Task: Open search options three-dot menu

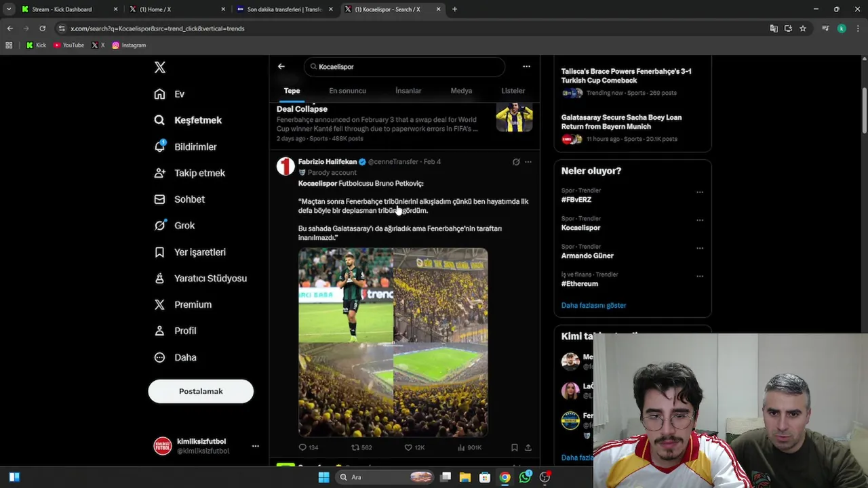Action: (x=526, y=66)
